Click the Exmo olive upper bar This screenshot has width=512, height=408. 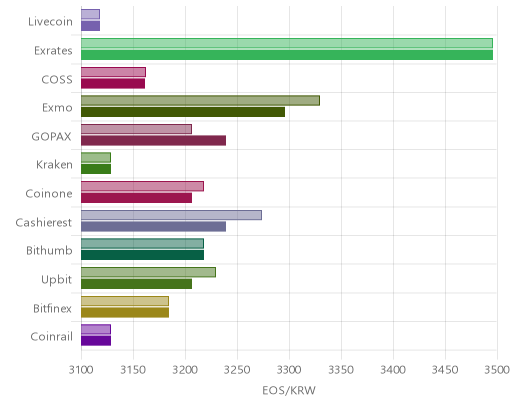coord(200,100)
